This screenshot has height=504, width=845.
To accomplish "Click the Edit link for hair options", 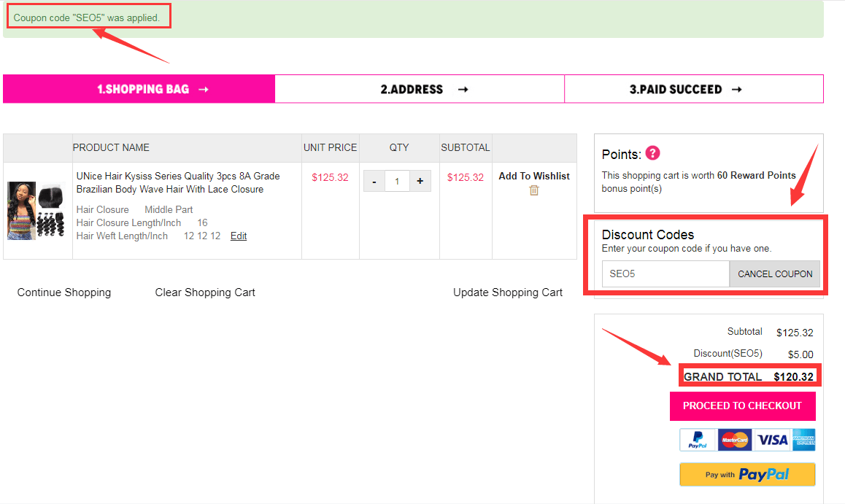I will click(239, 236).
